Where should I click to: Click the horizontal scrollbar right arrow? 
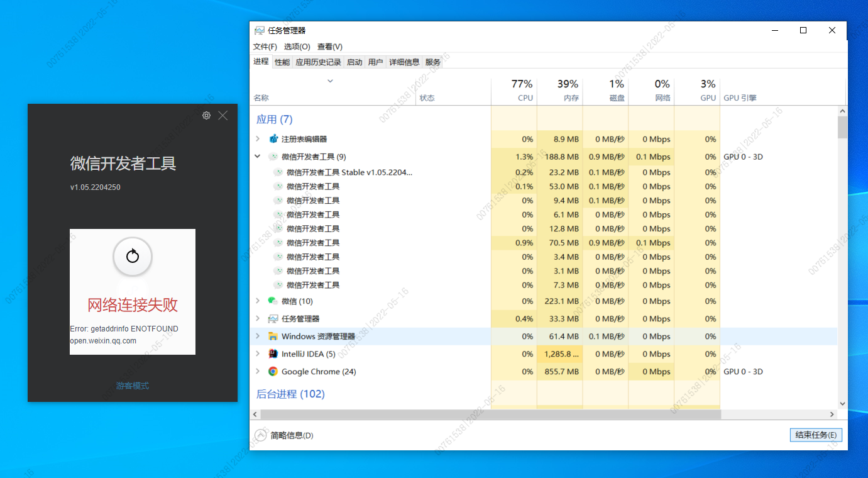pyautogui.click(x=832, y=414)
